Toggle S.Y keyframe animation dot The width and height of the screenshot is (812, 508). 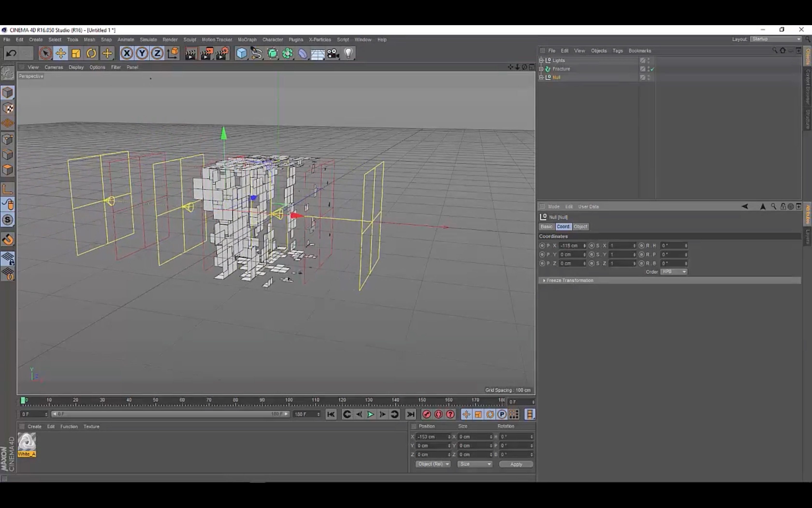(592, 254)
